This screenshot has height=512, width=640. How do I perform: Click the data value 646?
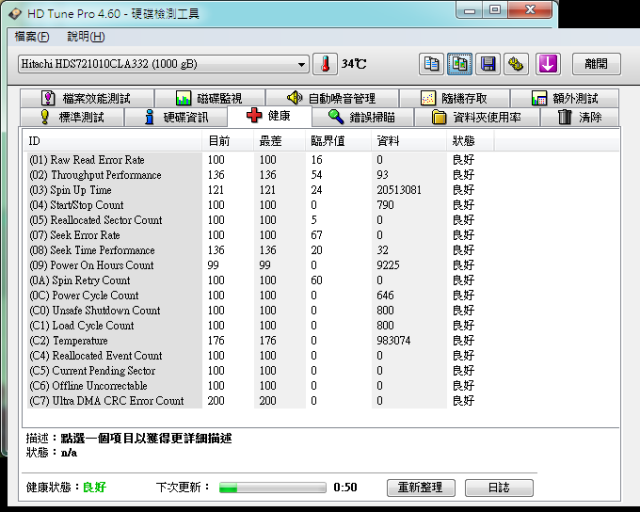coord(385,295)
